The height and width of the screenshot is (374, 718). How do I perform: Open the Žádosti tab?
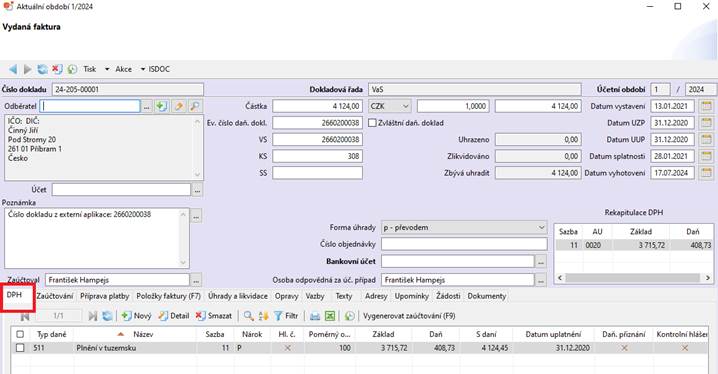(448, 296)
